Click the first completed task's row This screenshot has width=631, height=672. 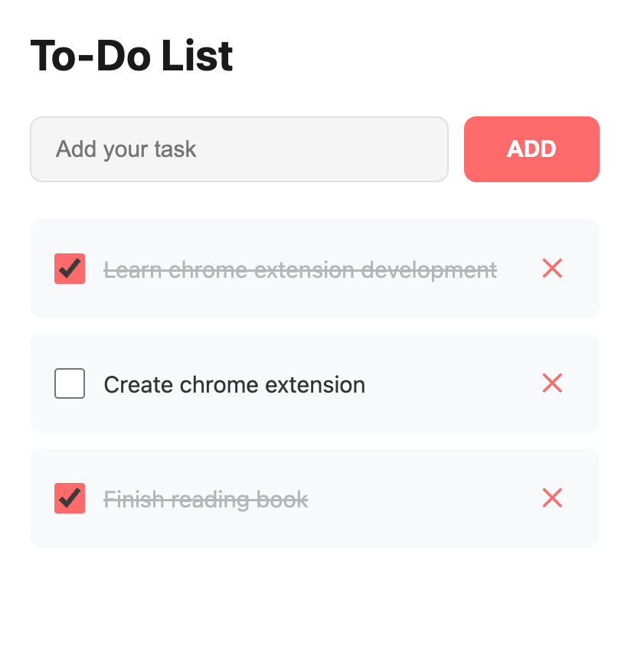click(x=315, y=269)
